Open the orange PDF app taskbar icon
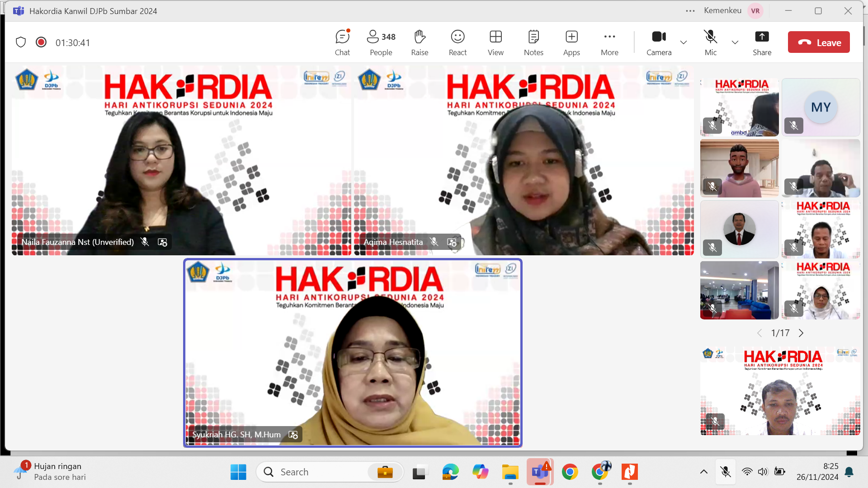Screen dimensions: 868x488 pyautogui.click(x=630, y=472)
